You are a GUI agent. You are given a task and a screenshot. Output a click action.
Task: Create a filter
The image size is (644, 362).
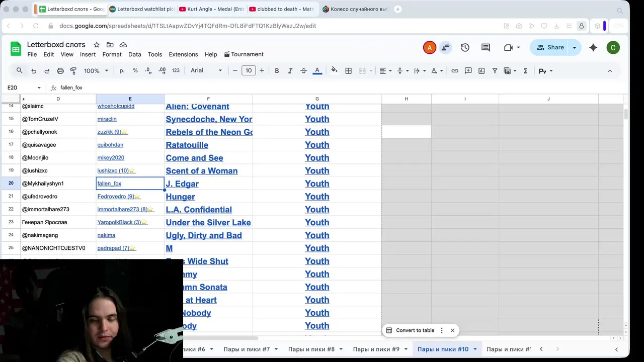pos(495,71)
